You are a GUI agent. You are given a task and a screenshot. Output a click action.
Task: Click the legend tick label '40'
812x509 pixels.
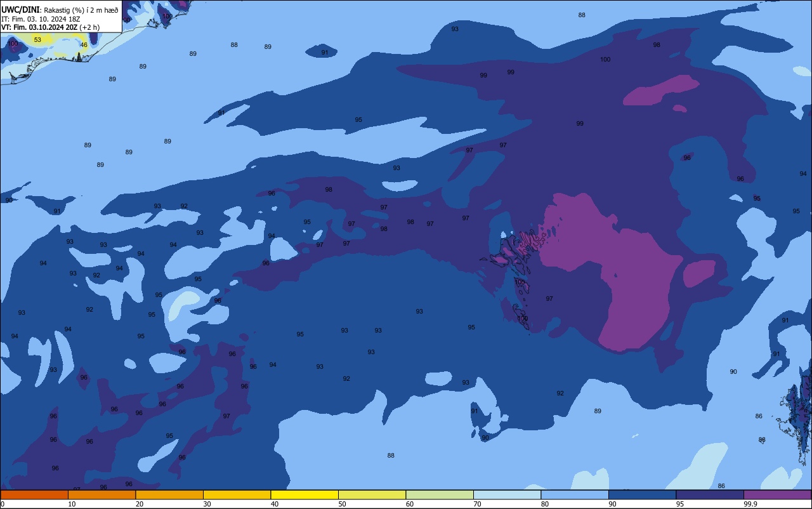274,504
